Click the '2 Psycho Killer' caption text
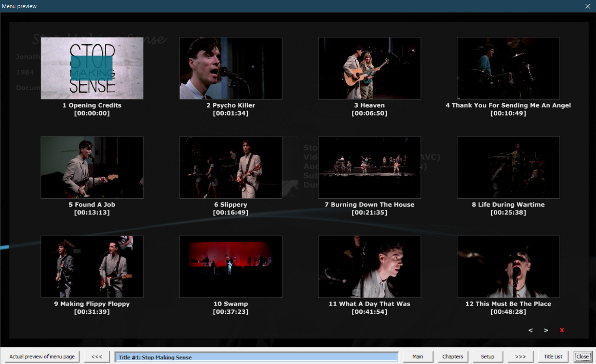 click(231, 105)
